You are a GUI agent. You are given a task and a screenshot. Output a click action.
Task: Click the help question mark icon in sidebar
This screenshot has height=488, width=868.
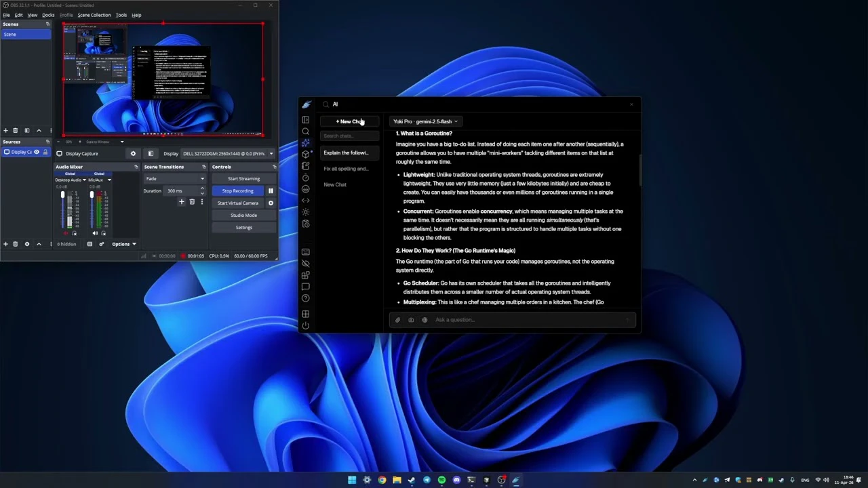305,298
